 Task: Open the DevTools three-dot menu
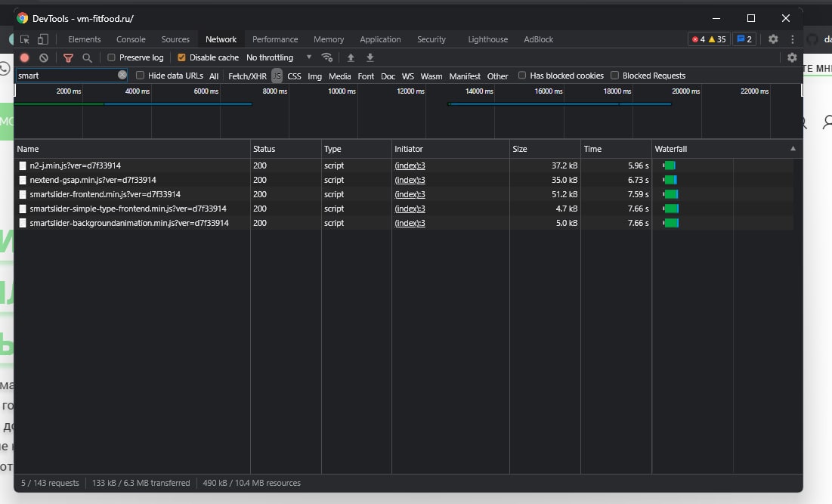[793, 39]
